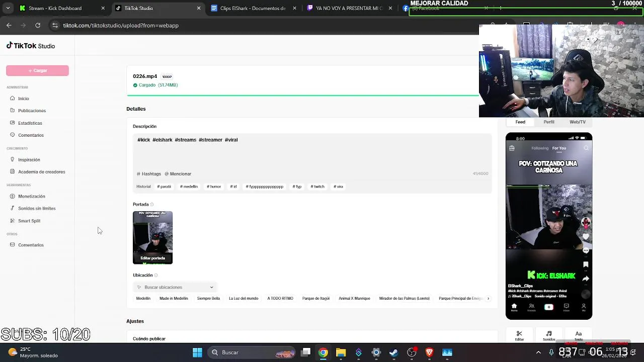Image resolution: width=644 pixels, height=362 pixels.
Task: Click weather widget 25°C
Action: (x=33, y=352)
